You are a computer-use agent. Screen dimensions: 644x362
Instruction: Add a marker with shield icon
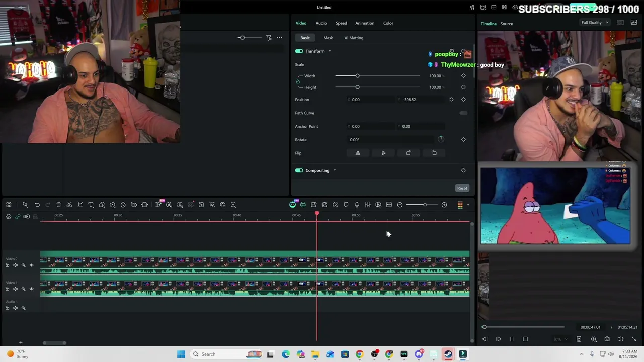(346, 205)
